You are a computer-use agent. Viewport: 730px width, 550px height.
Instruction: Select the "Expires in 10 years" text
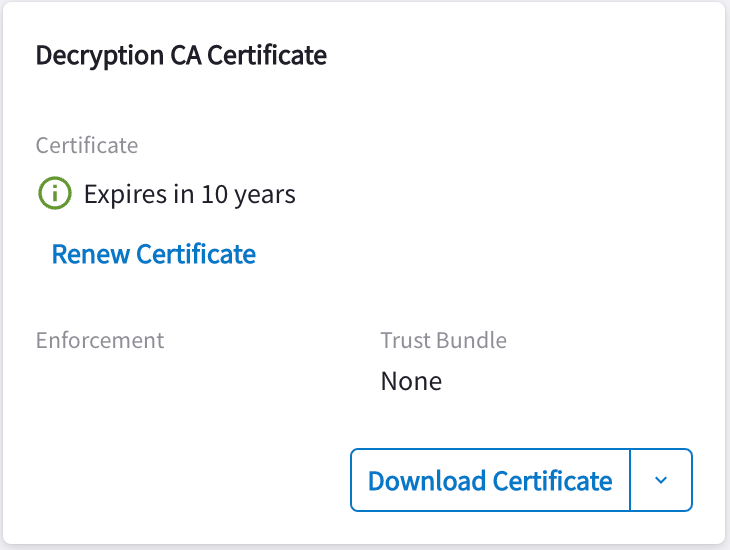(189, 194)
